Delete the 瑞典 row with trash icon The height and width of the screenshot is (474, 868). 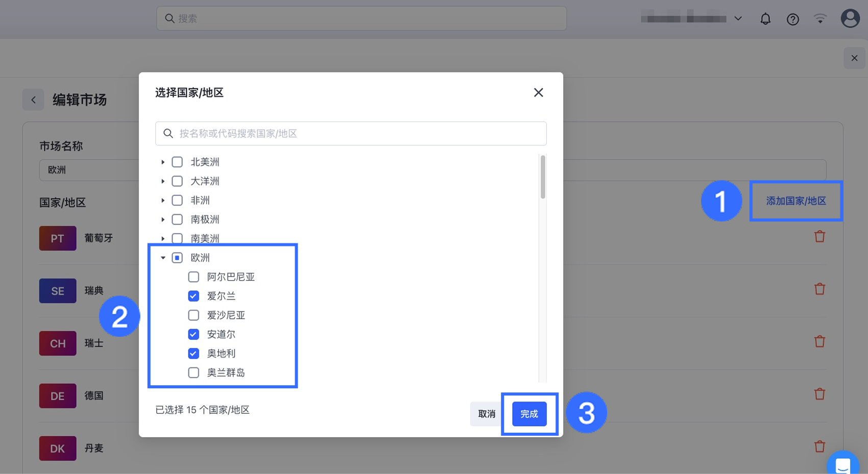click(819, 289)
